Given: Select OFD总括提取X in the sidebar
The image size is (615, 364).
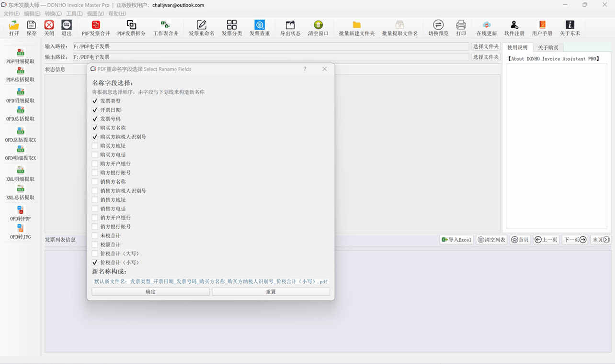Looking at the screenshot, I should pos(21,135).
